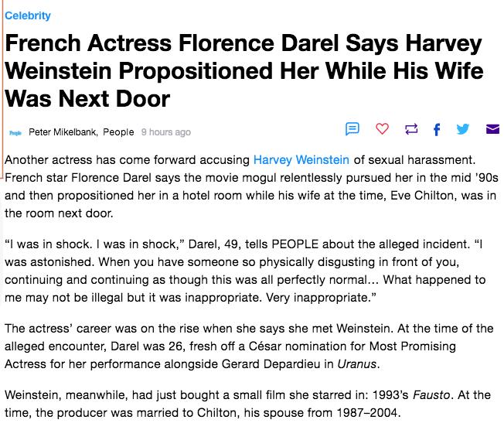Click the word PEOPLE in the quote paragraph

[295, 244]
